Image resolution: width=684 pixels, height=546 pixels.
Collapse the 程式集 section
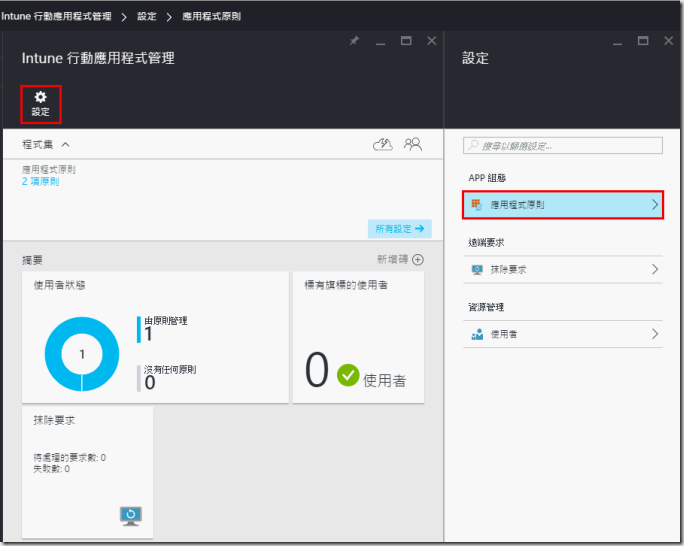(x=66, y=145)
